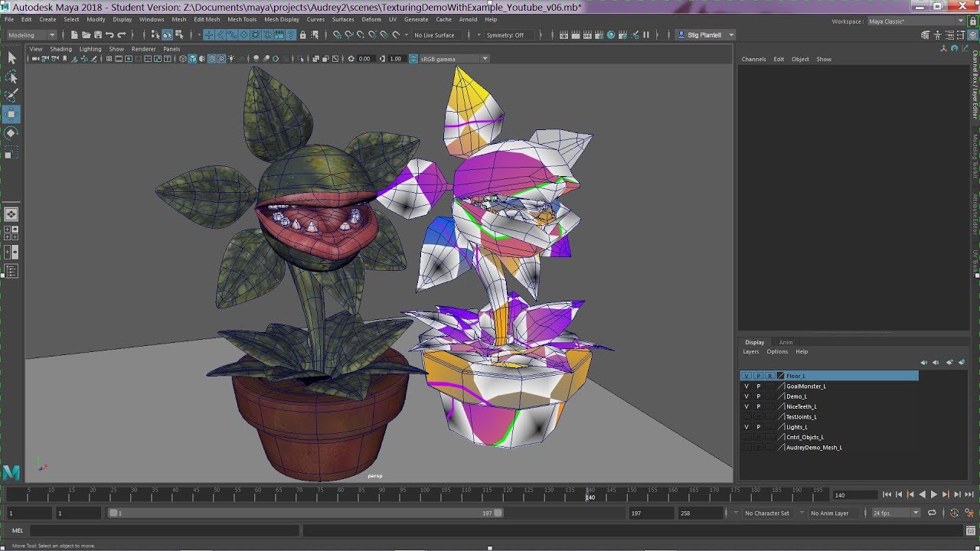
Task: Open the 24 fps frame rate dropdown
Action: coord(895,513)
